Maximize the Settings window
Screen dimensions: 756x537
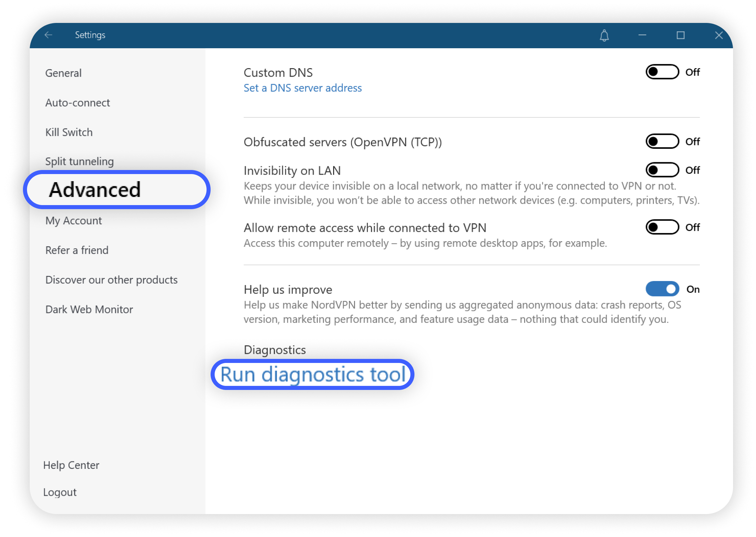click(x=680, y=35)
